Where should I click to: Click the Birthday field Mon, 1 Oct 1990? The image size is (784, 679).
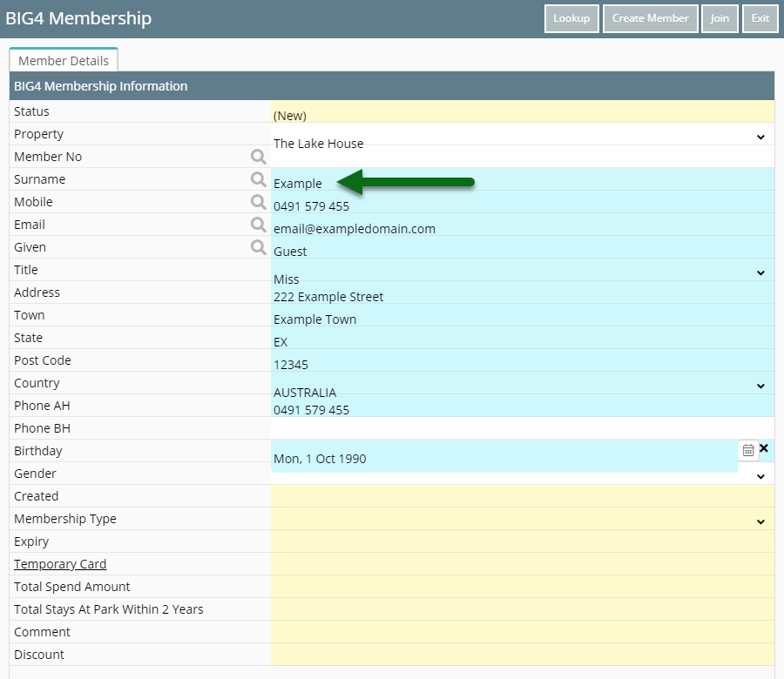click(x=504, y=455)
